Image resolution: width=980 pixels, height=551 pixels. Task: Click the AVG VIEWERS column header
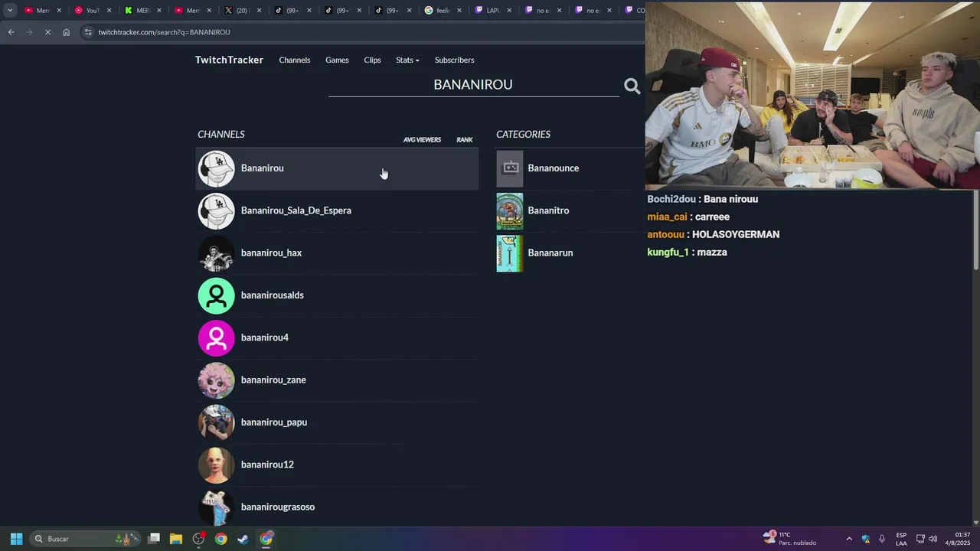click(x=422, y=140)
